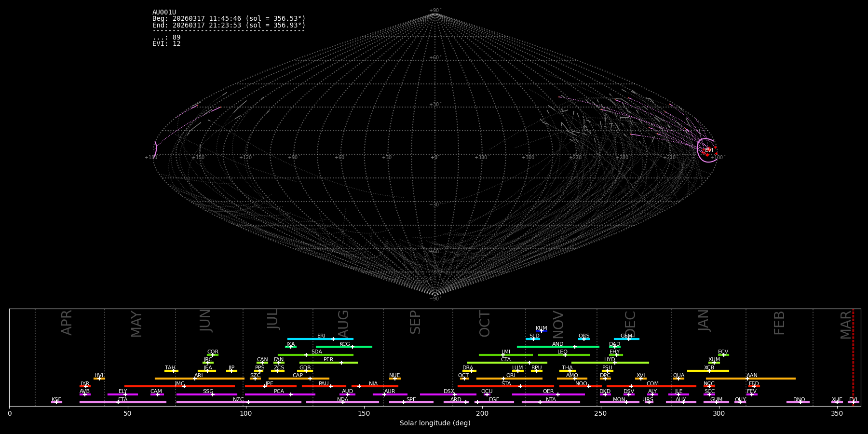Click the red dashed current-date line in timeline
This screenshot has width=868, height=434.
coord(853,357)
